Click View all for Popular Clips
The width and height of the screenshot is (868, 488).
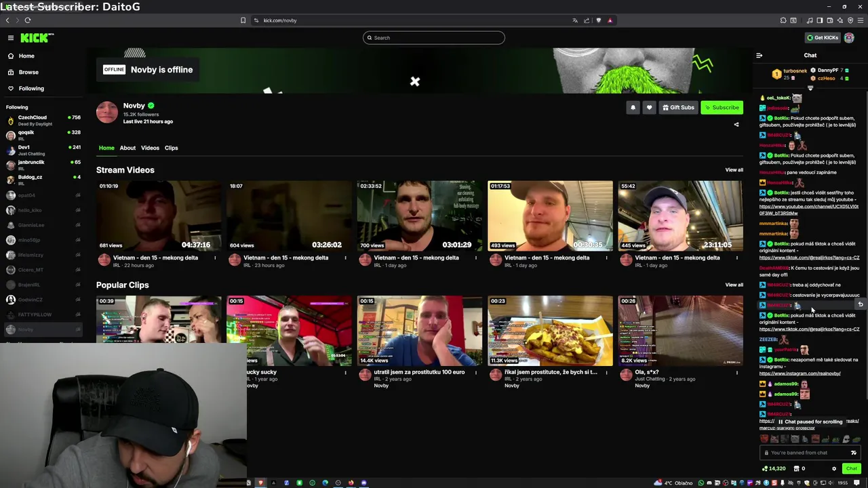[734, 285]
